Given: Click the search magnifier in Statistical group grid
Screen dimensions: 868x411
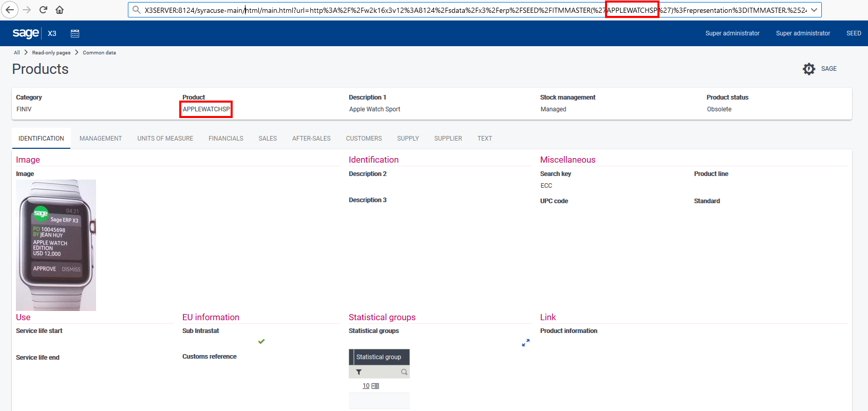Looking at the screenshot, I should tap(404, 372).
